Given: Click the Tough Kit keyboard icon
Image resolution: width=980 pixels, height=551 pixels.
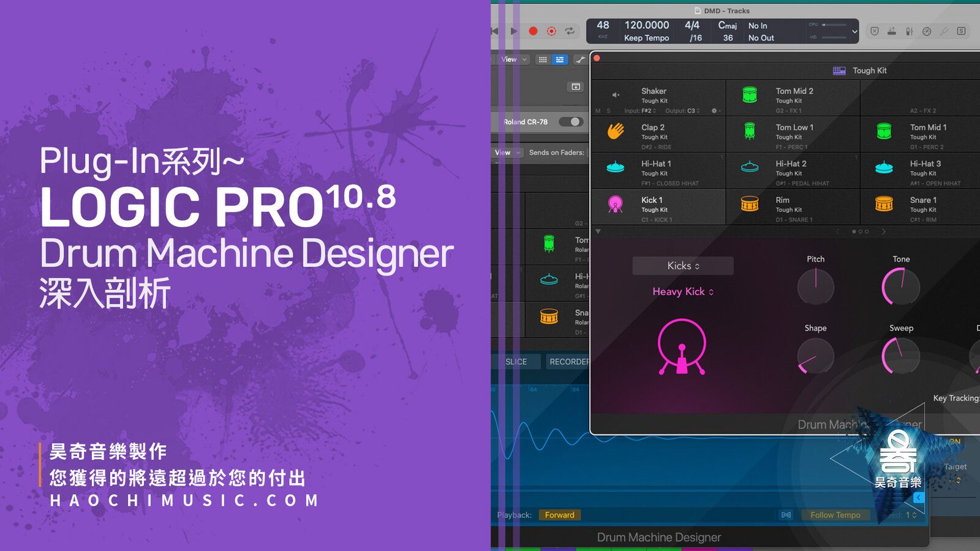Looking at the screenshot, I should (839, 71).
